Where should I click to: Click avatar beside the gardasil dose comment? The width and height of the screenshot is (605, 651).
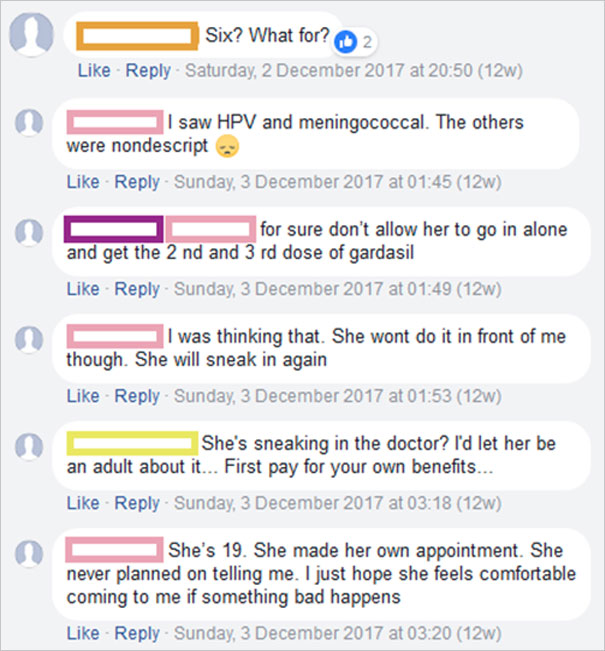tap(31, 231)
